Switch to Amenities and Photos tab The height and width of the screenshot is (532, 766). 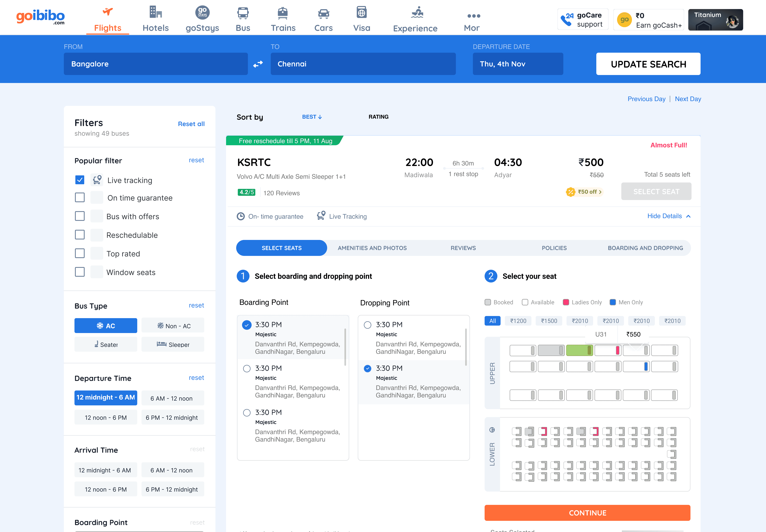(x=372, y=248)
